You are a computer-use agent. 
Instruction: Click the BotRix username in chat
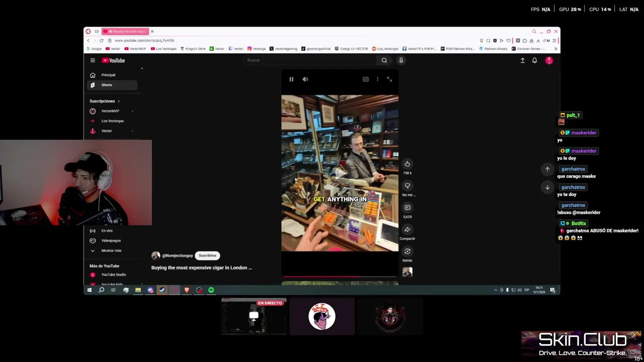(x=579, y=223)
